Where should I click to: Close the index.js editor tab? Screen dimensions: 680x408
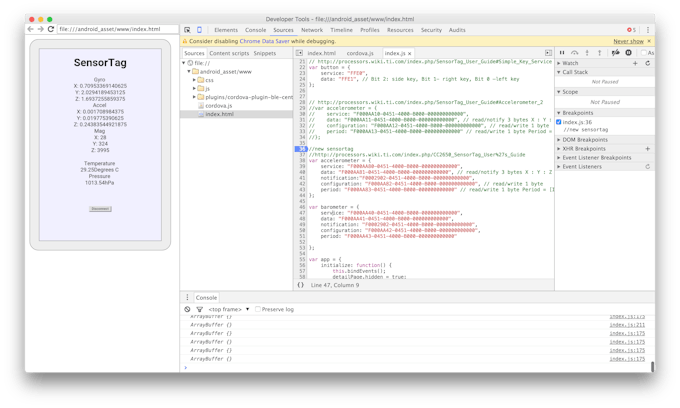(x=409, y=53)
